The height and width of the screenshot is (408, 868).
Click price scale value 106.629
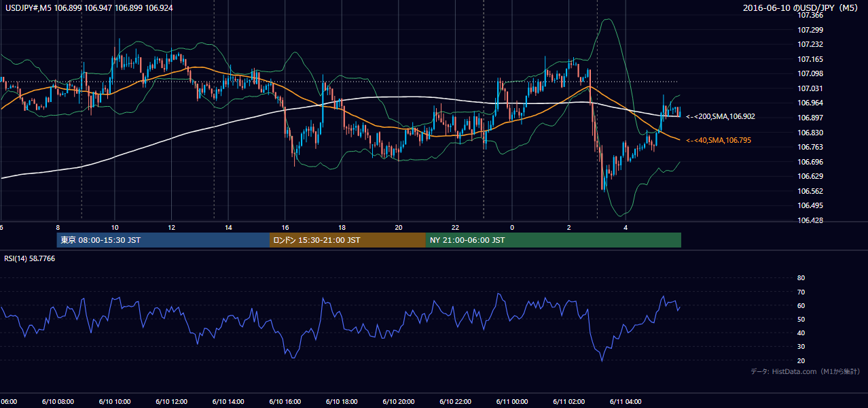811,176
